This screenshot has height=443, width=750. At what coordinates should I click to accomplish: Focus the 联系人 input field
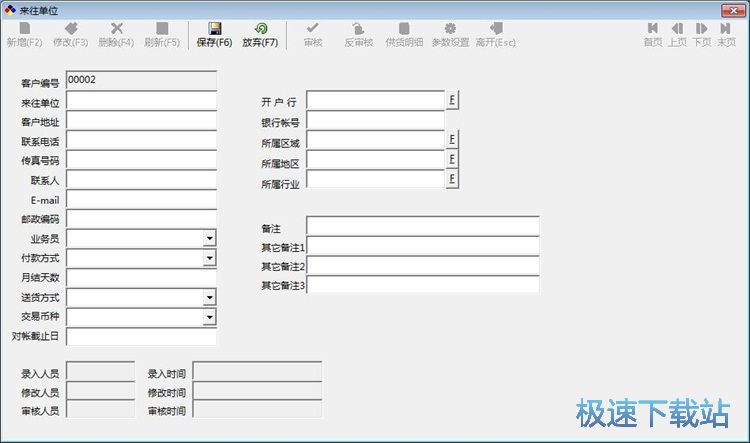(141, 179)
